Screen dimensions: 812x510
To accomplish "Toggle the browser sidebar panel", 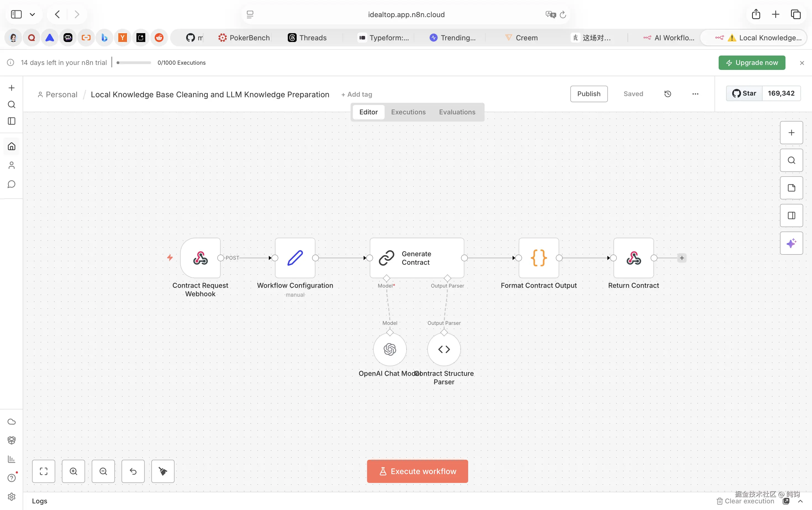I will coord(16,14).
